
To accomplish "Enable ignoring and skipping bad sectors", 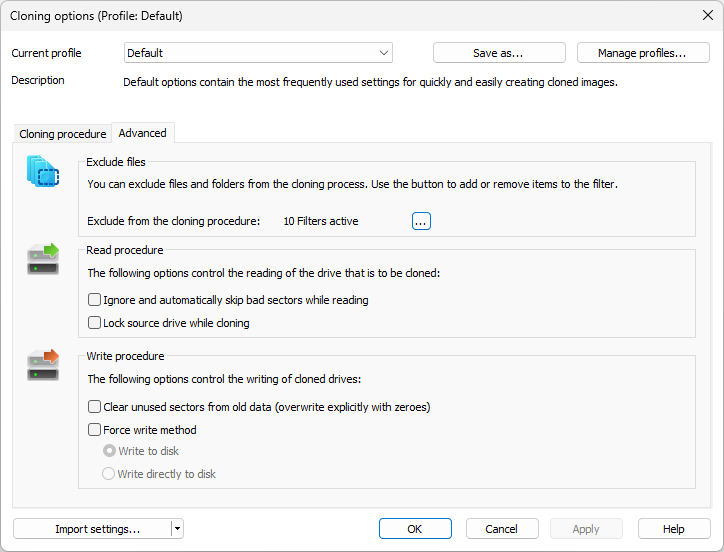I will point(95,300).
